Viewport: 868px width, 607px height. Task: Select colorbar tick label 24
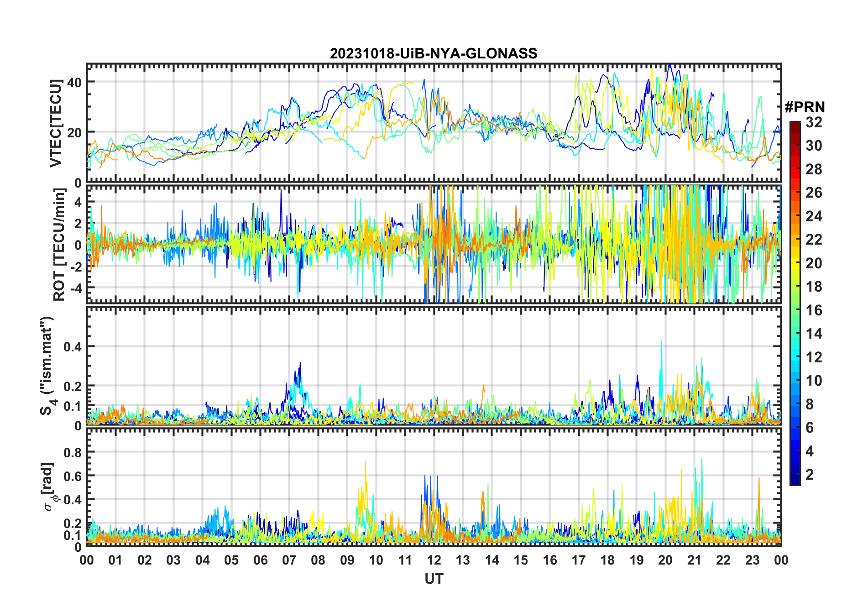(x=814, y=216)
